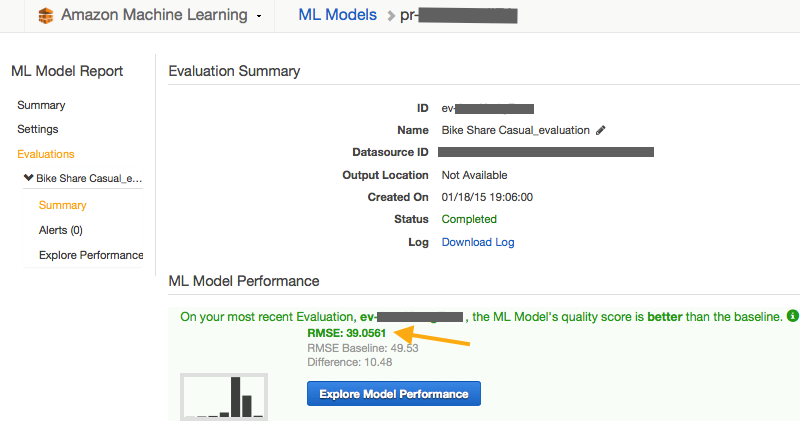Click the RMSE: 39.0561 value

click(x=346, y=333)
